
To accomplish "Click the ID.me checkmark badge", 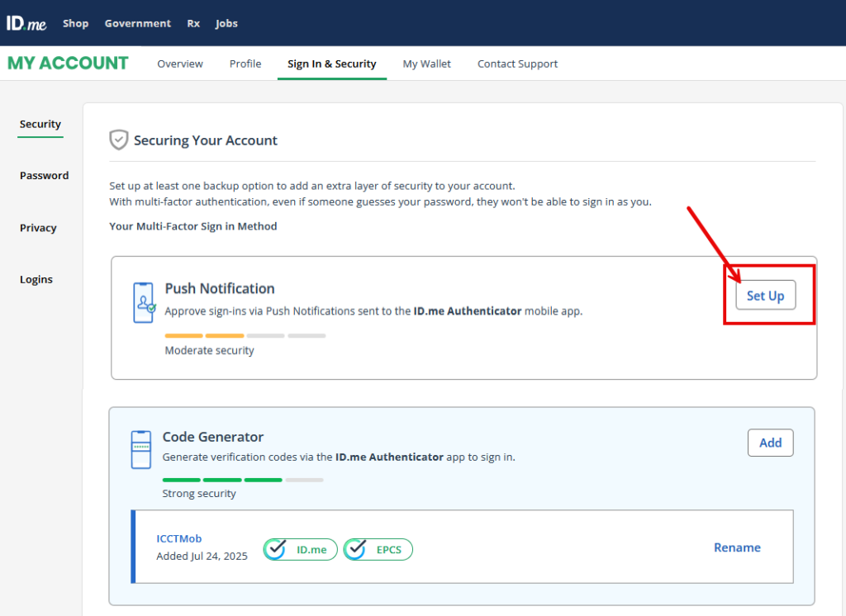I will click(301, 549).
